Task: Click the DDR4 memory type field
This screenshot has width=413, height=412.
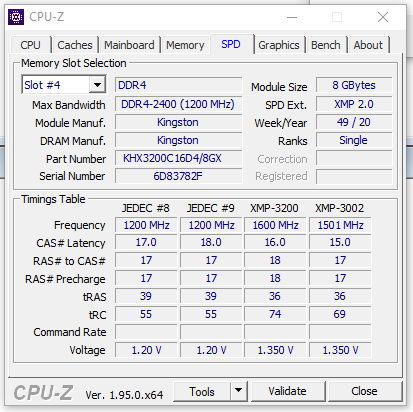Action: pyautogui.click(x=179, y=85)
